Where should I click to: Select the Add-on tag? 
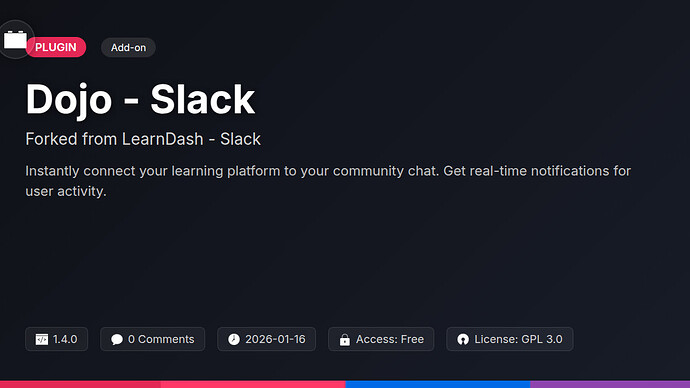128,48
